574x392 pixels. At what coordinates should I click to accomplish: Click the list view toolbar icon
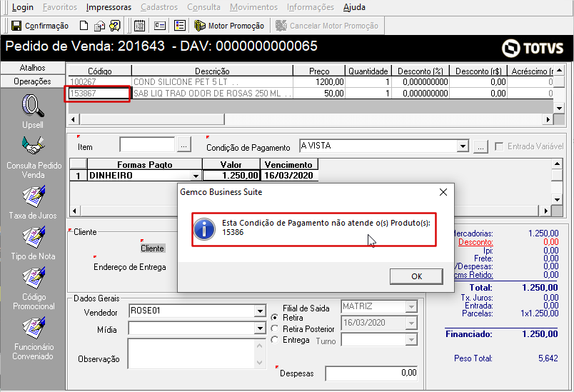point(180,26)
